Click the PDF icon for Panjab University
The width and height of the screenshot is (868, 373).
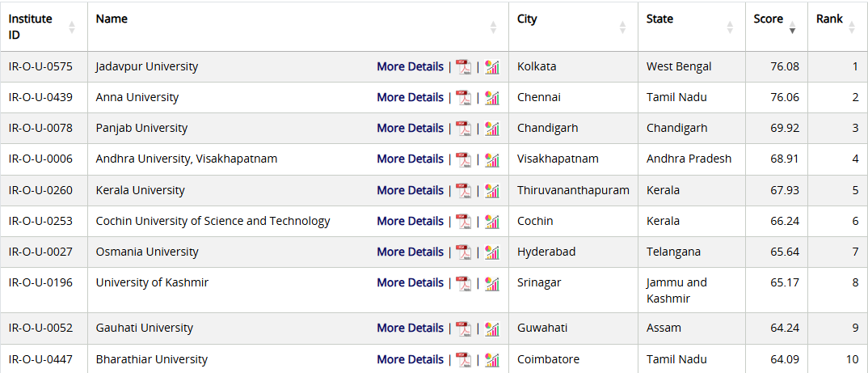pyautogui.click(x=463, y=128)
